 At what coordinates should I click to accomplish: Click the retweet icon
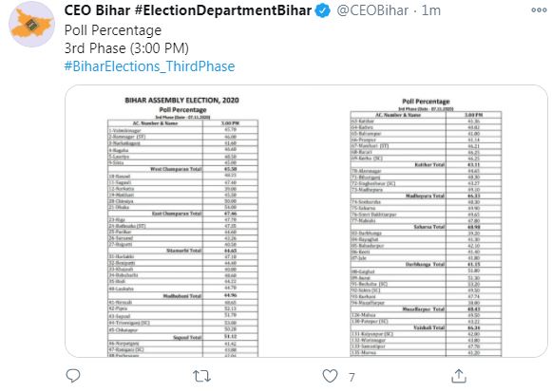tap(202, 376)
